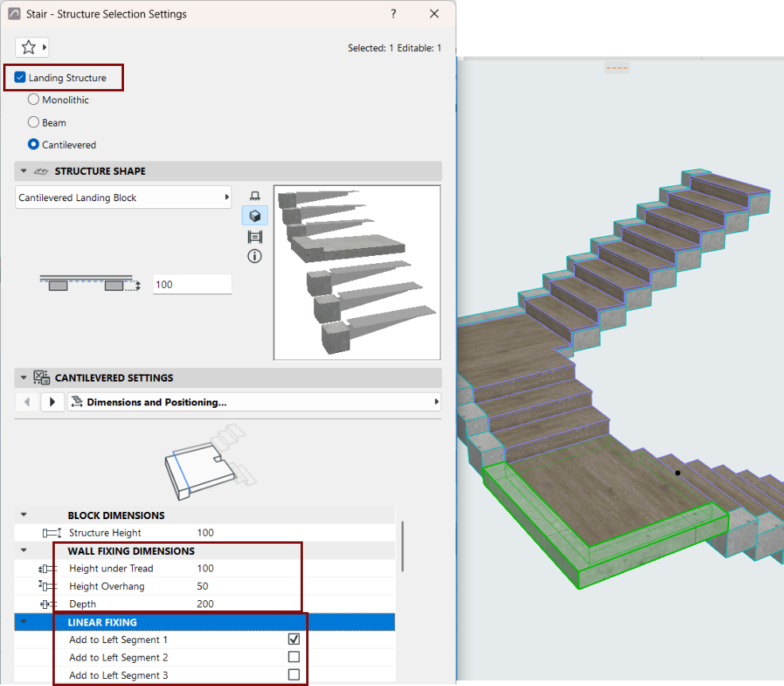Click the Depth row icon

point(49,604)
